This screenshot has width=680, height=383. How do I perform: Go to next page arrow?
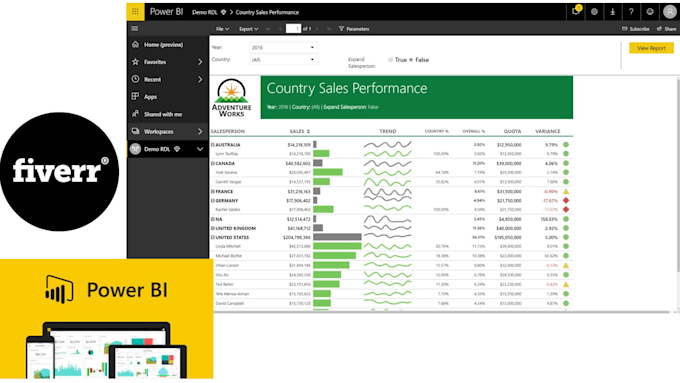[317, 29]
